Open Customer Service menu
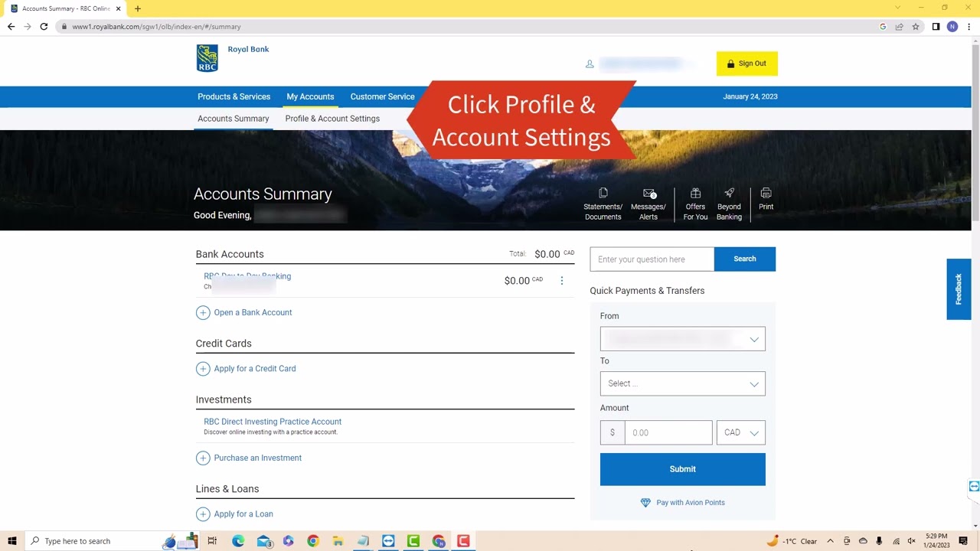 point(382,96)
